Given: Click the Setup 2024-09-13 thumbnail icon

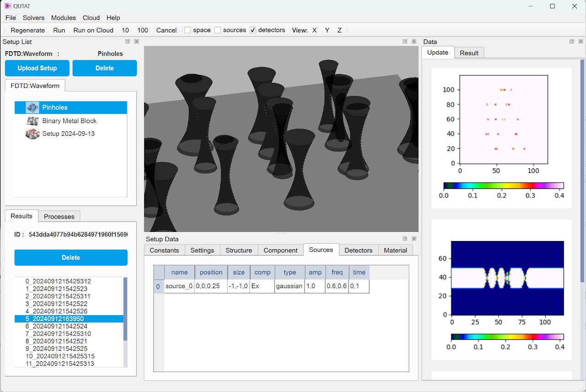Looking at the screenshot, I should coord(32,134).
